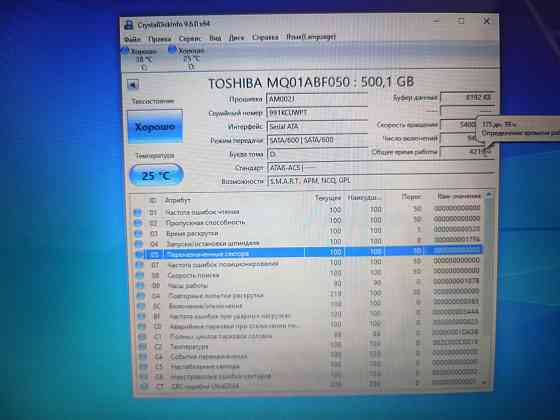This screenshot has width=560, height=420.
Task: Select the D: disk tab at 25 °C
Action: [x=188, y=58]
